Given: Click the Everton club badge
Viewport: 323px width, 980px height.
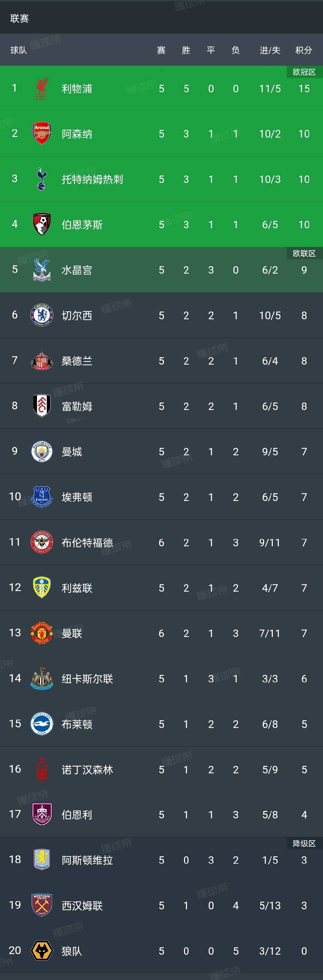Looking at the screenshot, I should [42, 497].
